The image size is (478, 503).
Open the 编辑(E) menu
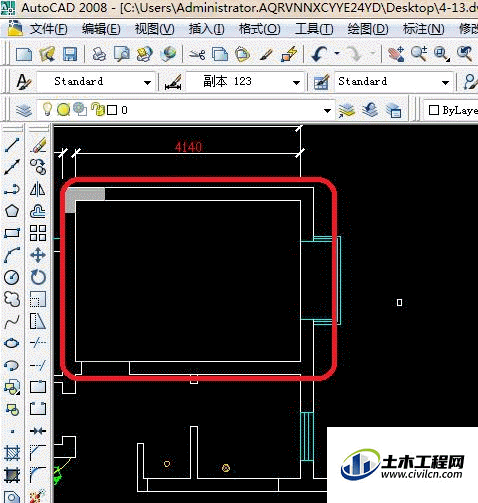coord(101,29)
